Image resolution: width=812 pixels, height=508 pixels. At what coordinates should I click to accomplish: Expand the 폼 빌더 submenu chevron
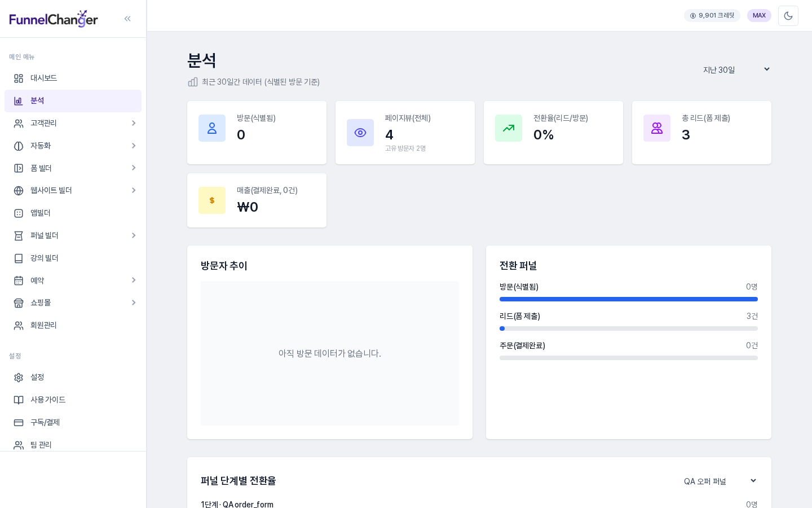point(134,168)
